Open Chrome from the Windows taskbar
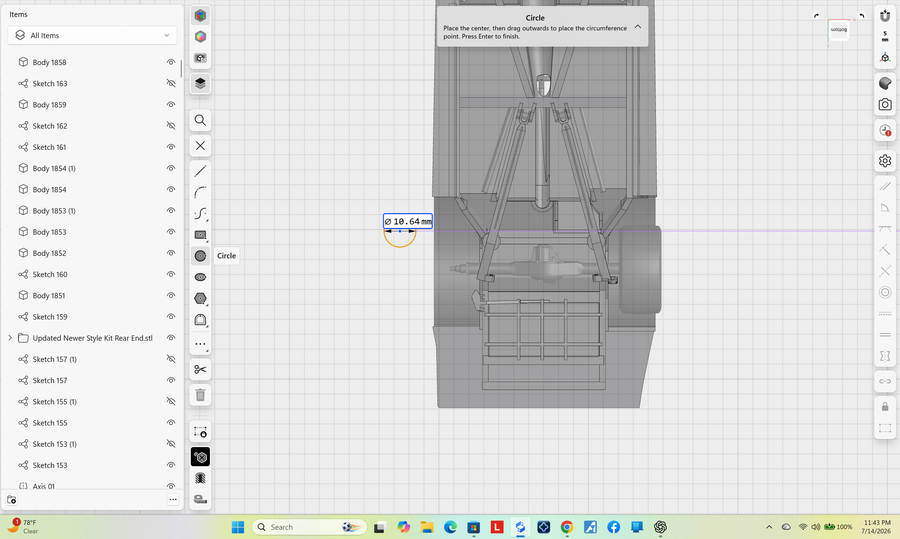Screen dimensions: 900x539 click(567, 527)
